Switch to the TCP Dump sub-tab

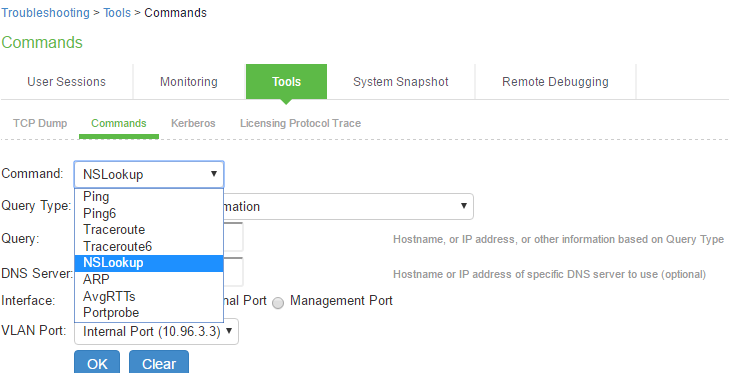coord(40,123)
